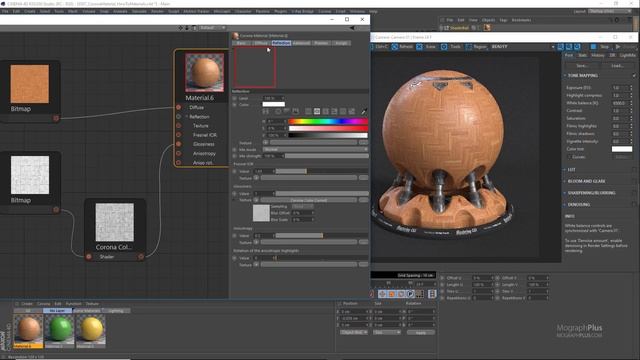Click the Fresnel IOR input port

[x=178, y=135]
